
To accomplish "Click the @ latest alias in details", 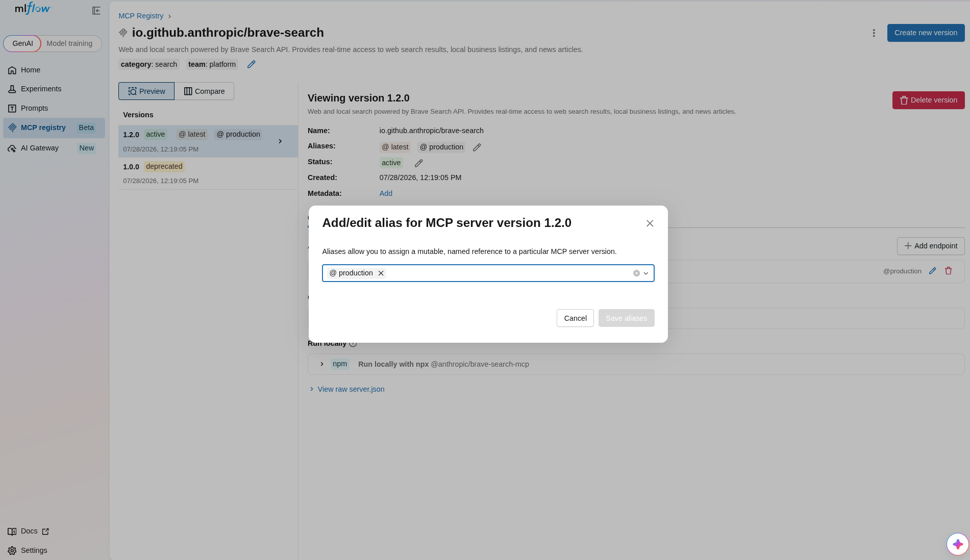I will [x=395, y=147].
